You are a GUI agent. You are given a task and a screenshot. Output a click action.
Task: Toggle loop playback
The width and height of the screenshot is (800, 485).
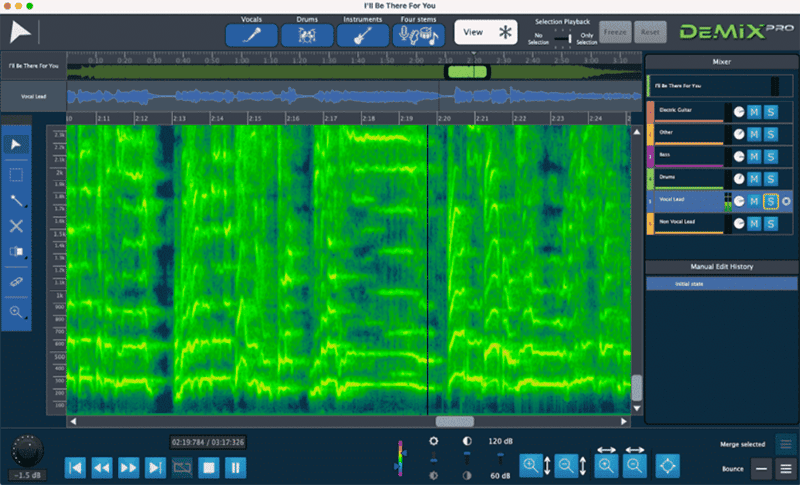coord(182,468)
